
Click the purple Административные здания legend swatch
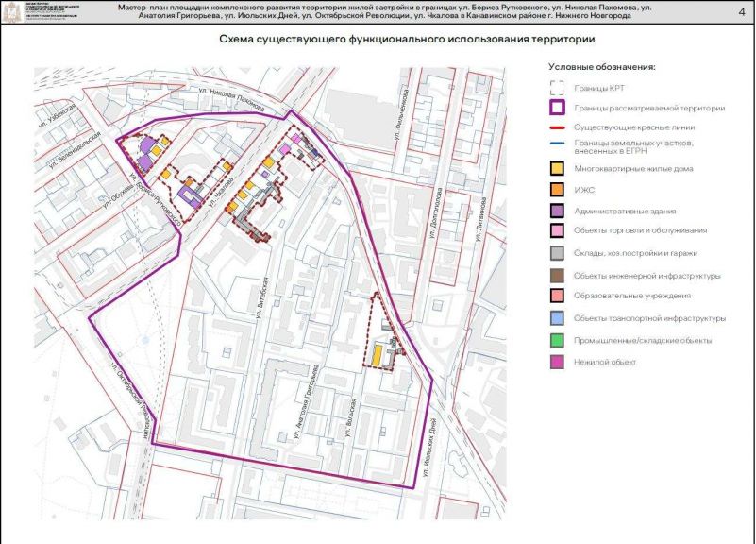tap(557, 211)
